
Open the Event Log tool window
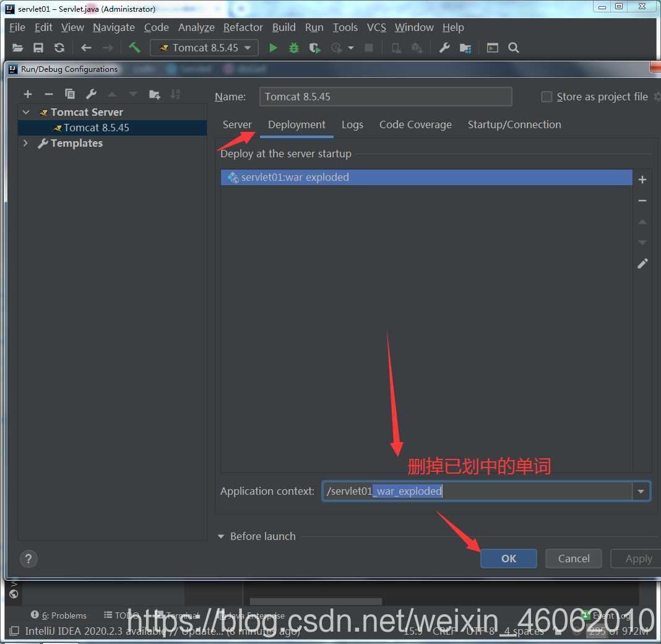point(606,616)
